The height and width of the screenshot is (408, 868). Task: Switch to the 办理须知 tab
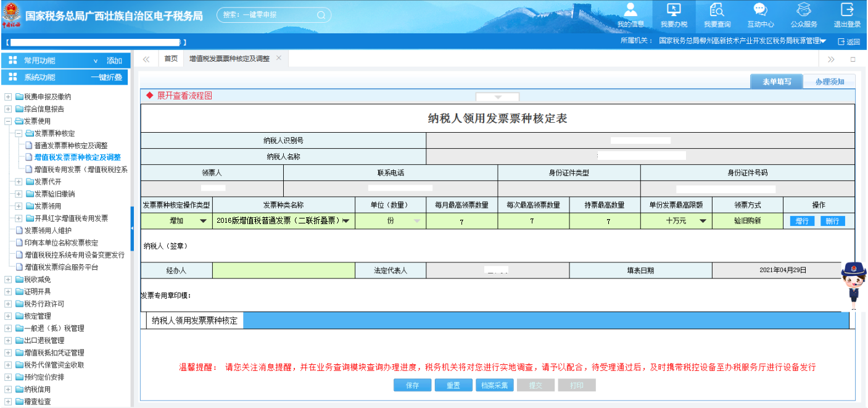coord(829,81)
